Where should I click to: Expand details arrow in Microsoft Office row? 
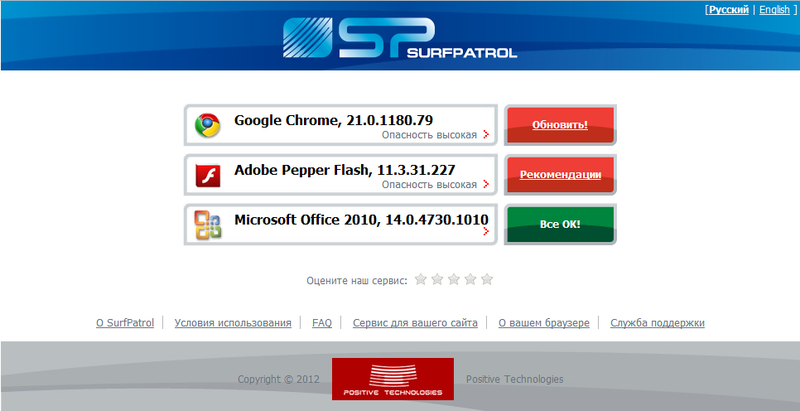tap(486, 232)
